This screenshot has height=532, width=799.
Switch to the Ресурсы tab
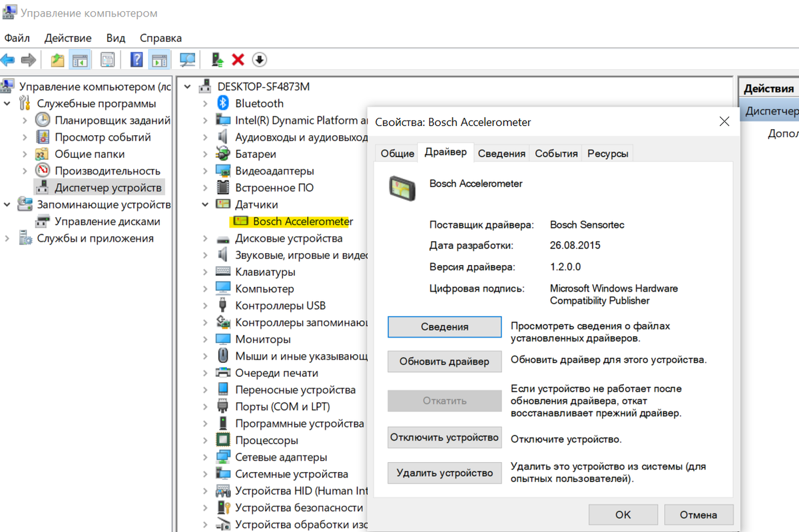(x=607, y=153)
